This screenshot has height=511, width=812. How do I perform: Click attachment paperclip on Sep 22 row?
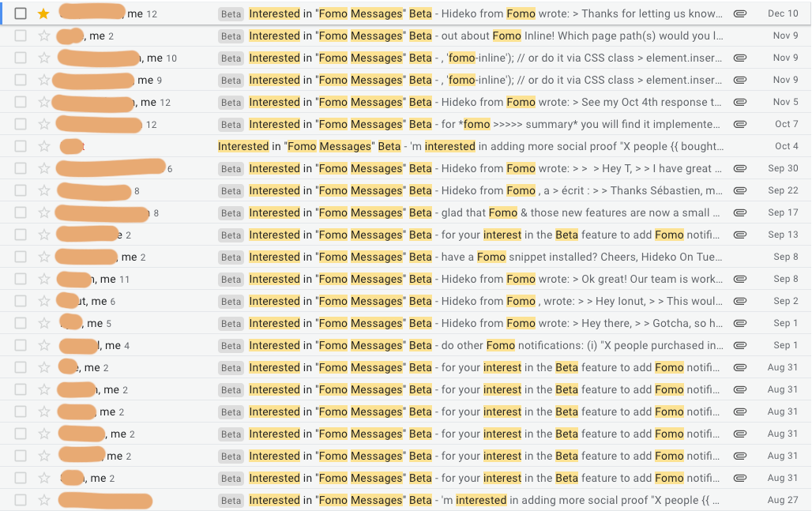pos(740,190)
